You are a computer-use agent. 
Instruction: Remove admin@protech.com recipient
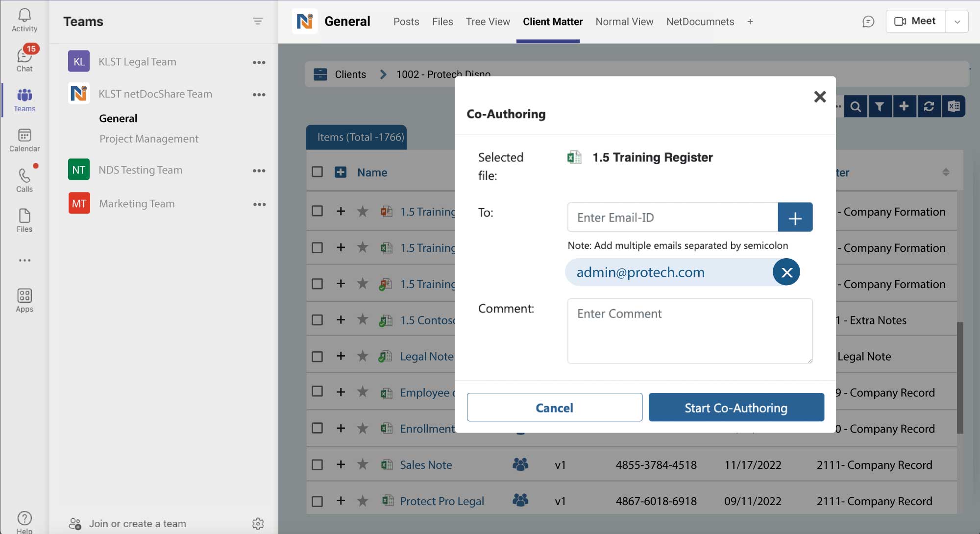(786, 272)
